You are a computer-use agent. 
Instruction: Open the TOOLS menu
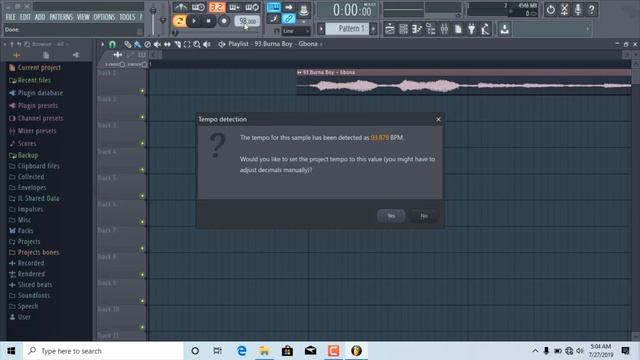[x=127, y=17]
